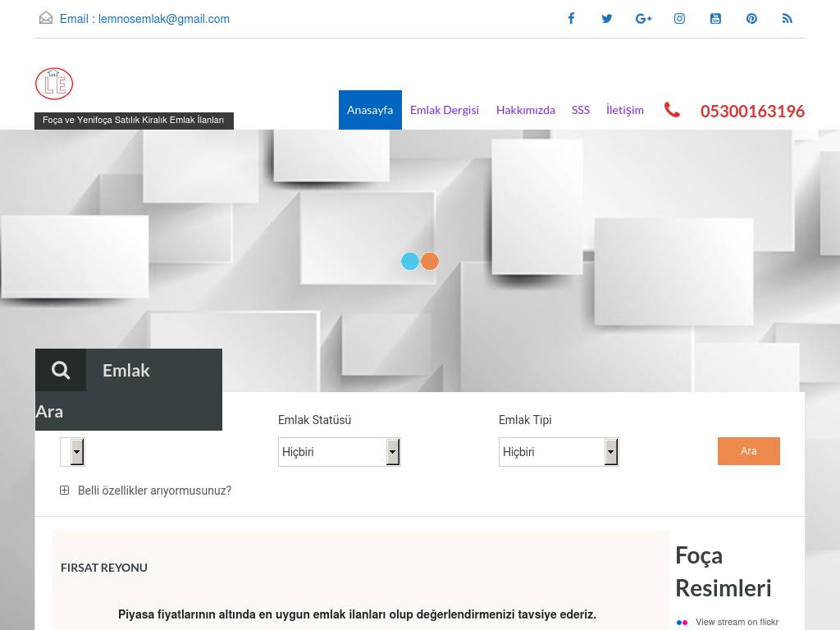Open the Pinterest icon link

(x=751, y=18)
